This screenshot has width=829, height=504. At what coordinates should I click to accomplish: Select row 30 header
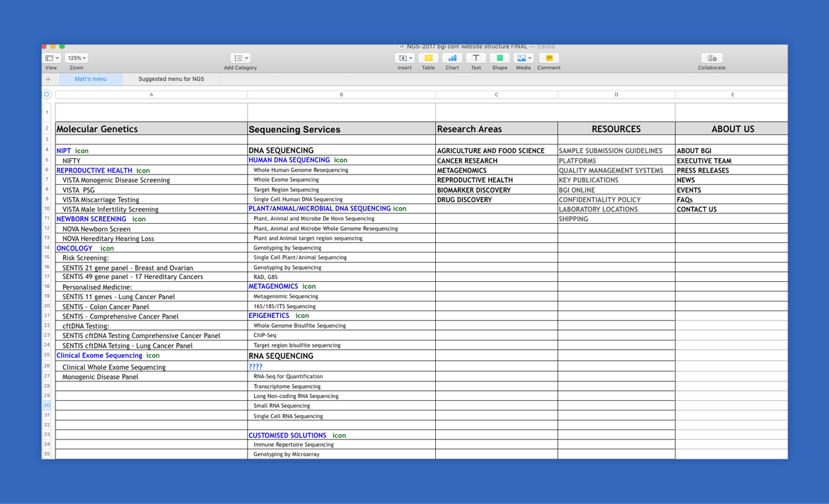pos(47,406)
